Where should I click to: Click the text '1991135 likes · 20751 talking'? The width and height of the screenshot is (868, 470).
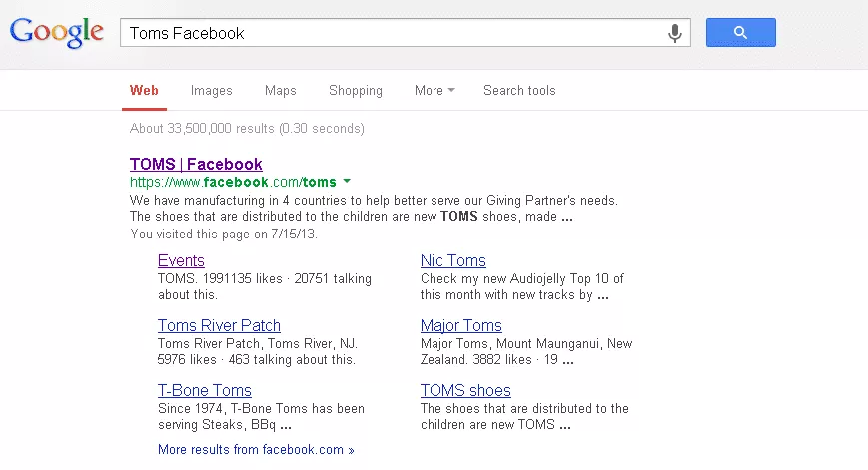tap(287, 278)
